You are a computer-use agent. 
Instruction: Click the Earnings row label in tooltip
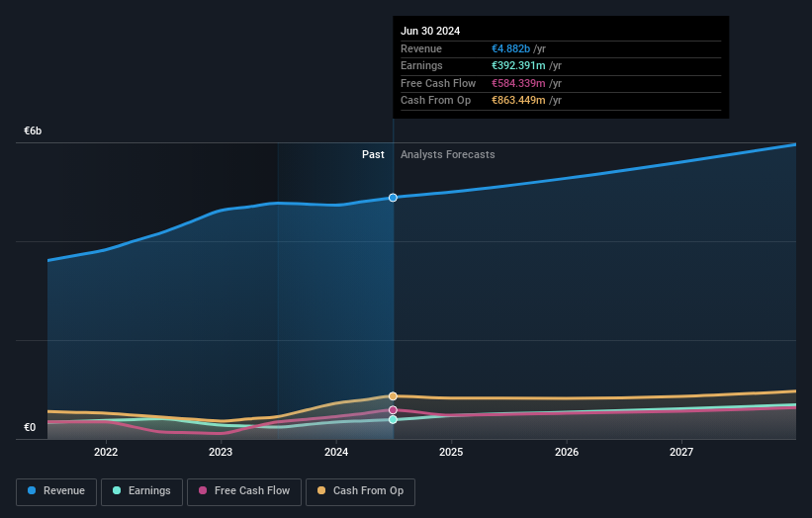pyautogui.click(x=421, y=65)
